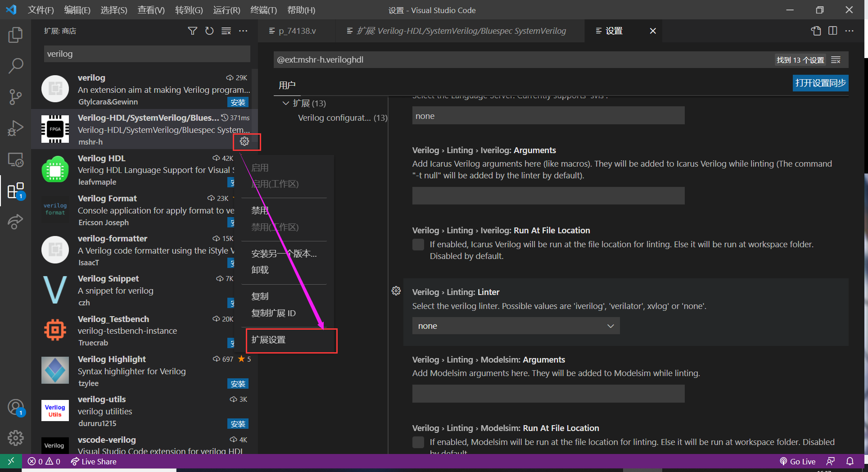868x472 pixels.
Task: Choose 禁用 from the context menu
Action: click(x=260, y=210)
